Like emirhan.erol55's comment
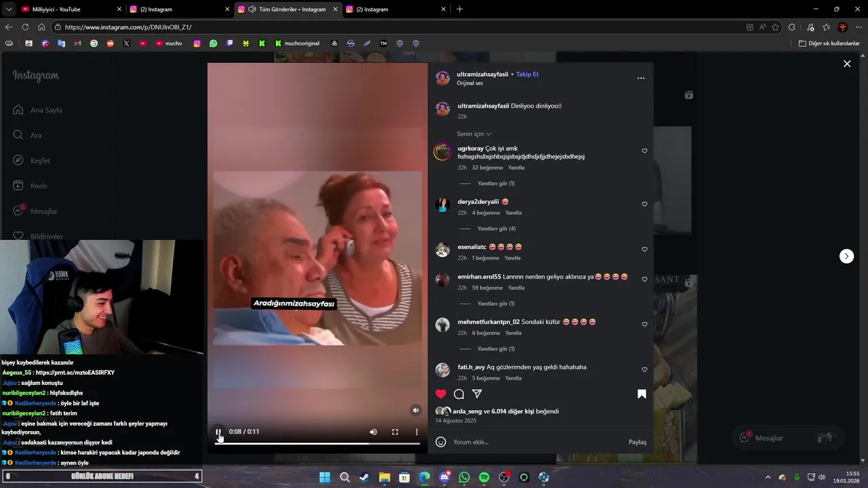This screenshot has height=488, width=868. [x=644, y=279]
